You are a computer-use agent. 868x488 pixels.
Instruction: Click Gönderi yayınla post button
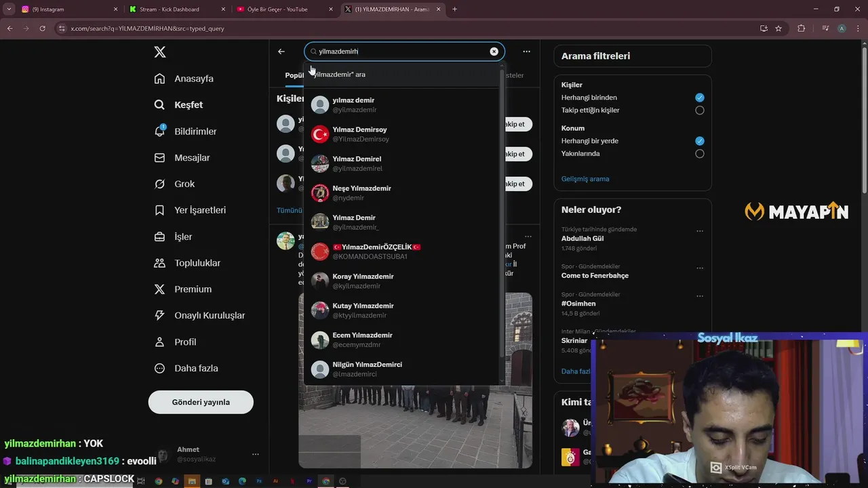pyautogui.click(x=201, y=402)
